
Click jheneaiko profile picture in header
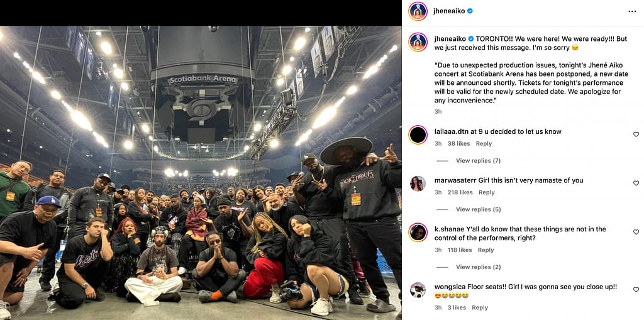pos(418,11)
